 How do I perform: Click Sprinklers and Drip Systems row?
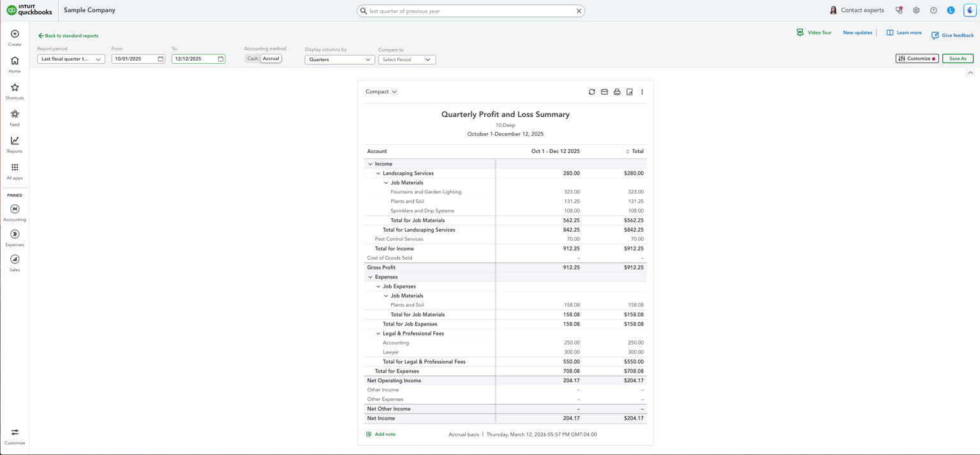(x=505, y=211)
